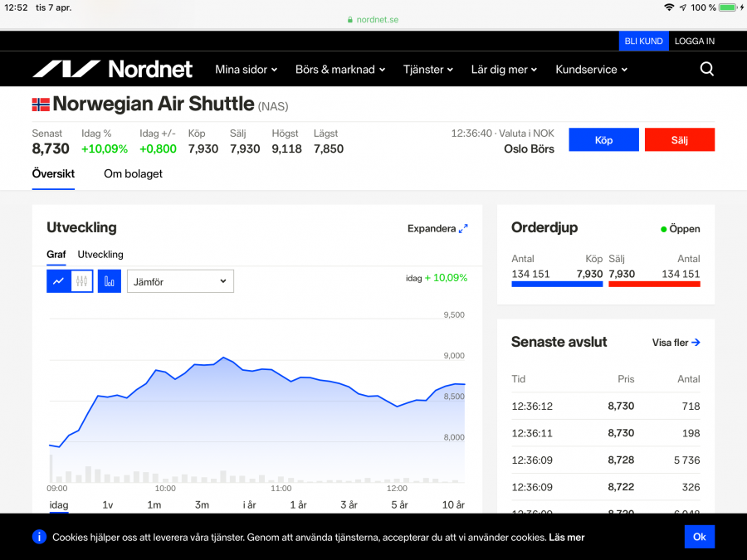Switch to the Om bolaget tab
747x560 pixels.
(x=133, y=173)
